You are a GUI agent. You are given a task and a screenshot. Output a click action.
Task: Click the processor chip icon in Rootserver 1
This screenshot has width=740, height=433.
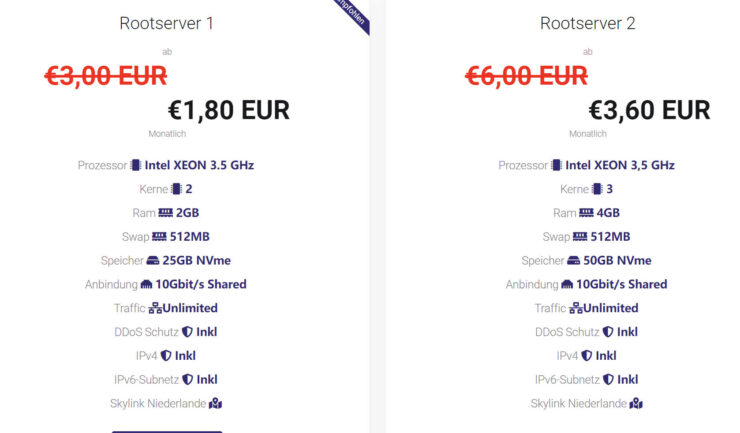click(136, 165)
